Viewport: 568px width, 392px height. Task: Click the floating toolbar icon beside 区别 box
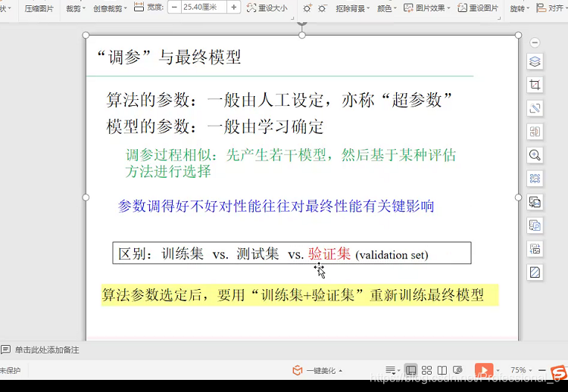pos(535,249)
